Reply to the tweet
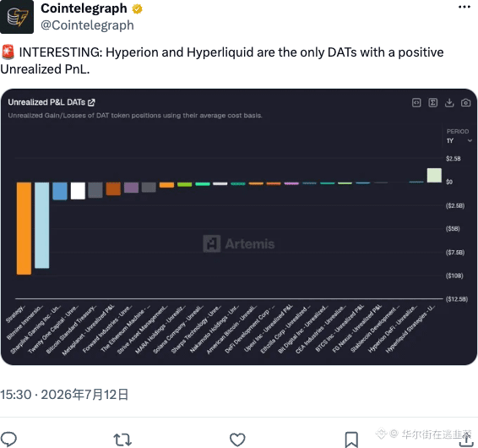This screenshot has height=448, width=478. coord(8,440)
